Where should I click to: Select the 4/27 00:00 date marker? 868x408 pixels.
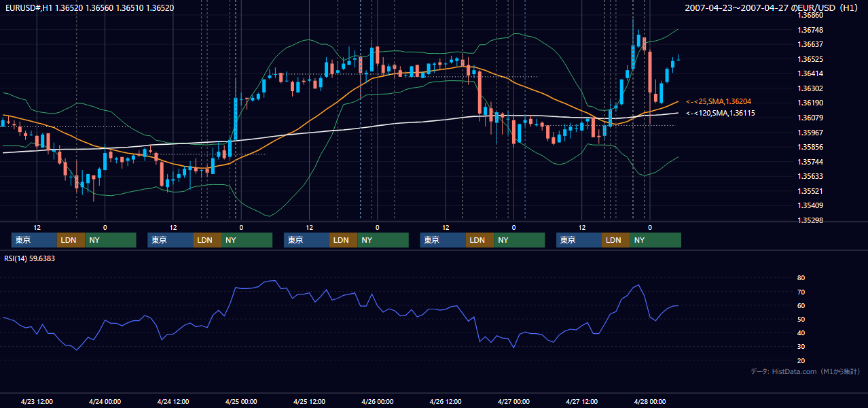513,401
